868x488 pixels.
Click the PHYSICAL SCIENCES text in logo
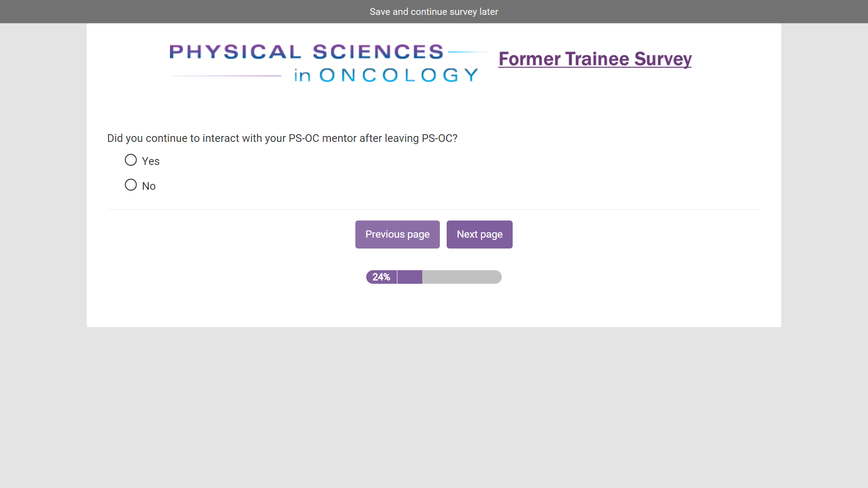[x=307, y=52]
